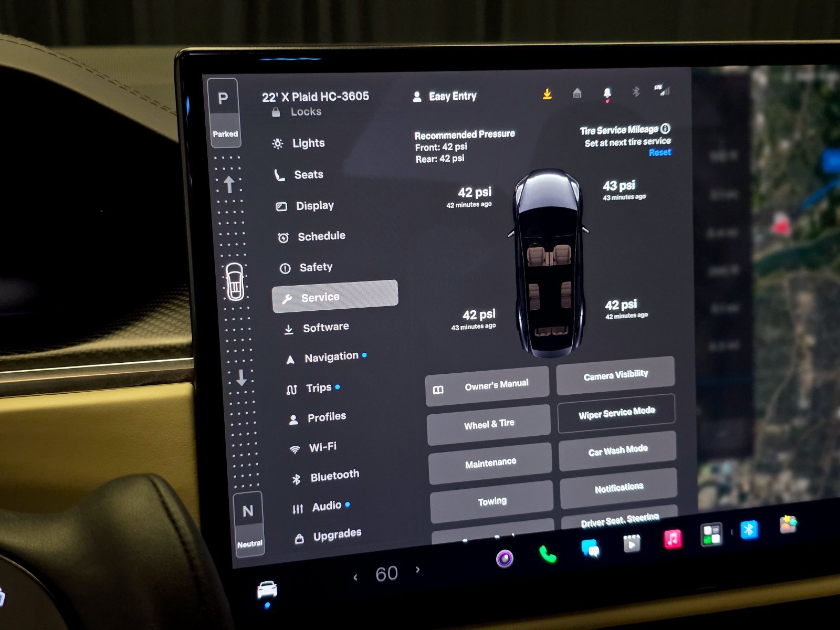The image size is (840, 630).
Task: Open Wheel & Tire settings
Action: coord(489,425)
